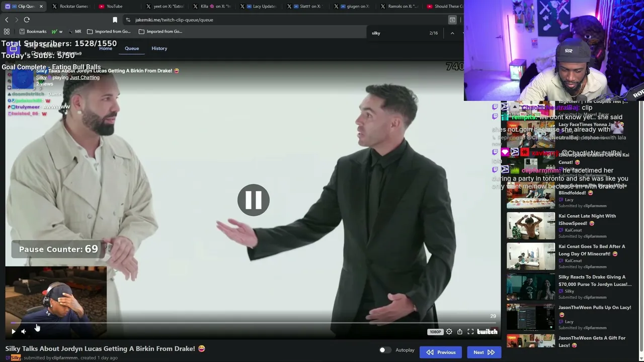Select the 'Kai Cenat Late Night With IShowSpeed!' clip thumbnail
The image size is (644, 362).
pyautogui.click(x=531, y=226)
